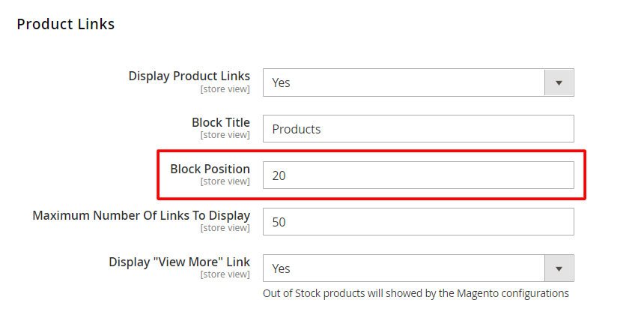Click the "Products" text in Block Title
This screenshot has width=644, height=321.
coord(296,129)
